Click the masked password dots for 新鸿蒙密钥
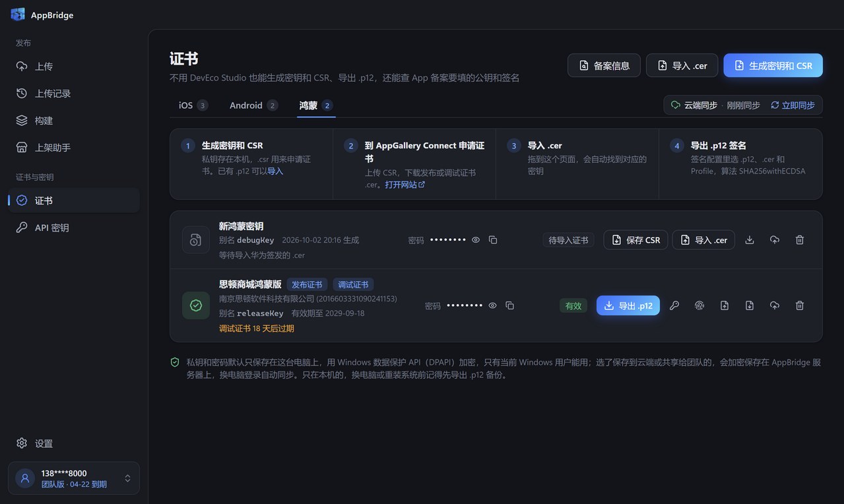This screenshot has height=504, width=844. [448, 240]
